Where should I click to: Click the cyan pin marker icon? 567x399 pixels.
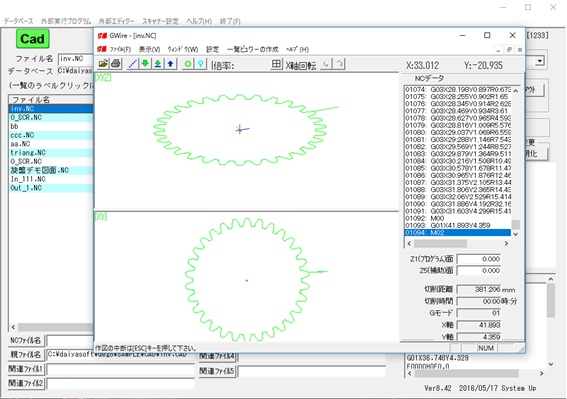pyautogui.click(x=200, y=64)
